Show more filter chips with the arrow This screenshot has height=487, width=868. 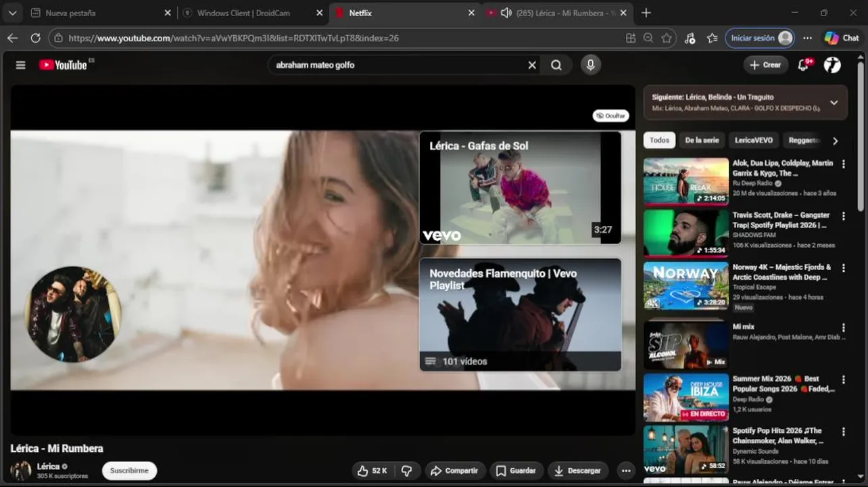coord(835,141)
